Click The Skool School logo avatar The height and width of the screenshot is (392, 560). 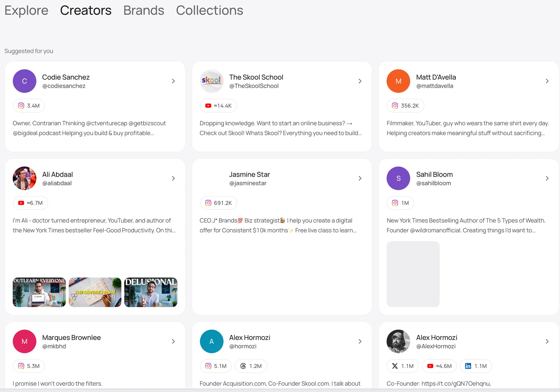(211, 81)
